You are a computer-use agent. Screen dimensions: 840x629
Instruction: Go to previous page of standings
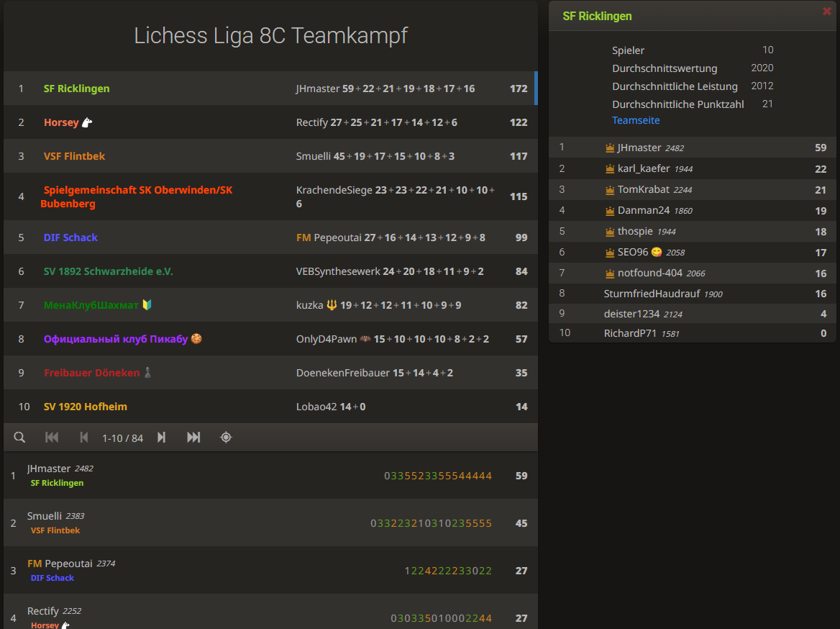coord(84,437)
